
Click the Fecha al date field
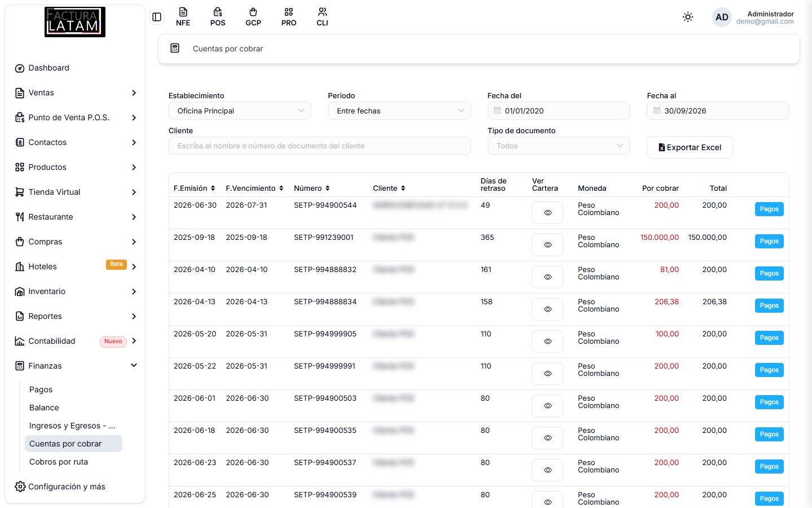pos(718,111)
